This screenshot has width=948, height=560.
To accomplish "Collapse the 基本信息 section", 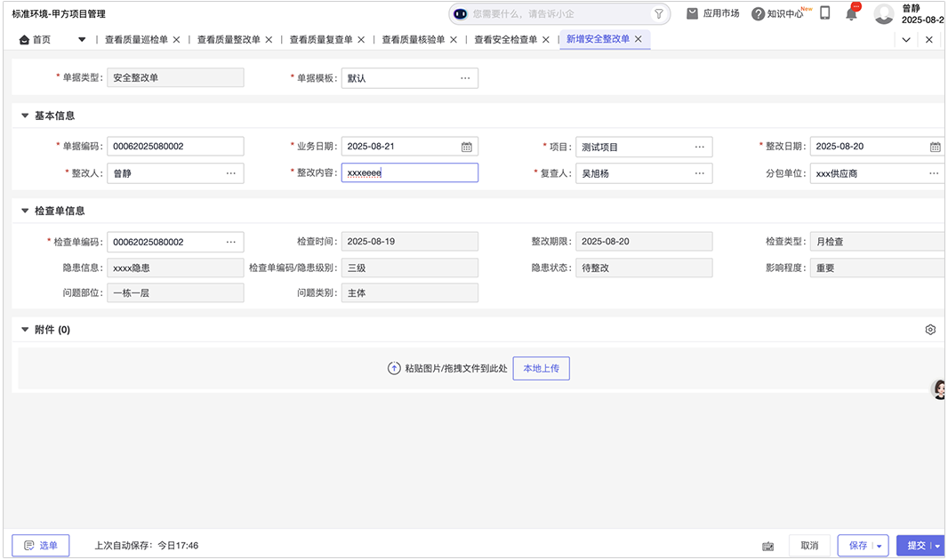I will pos(25,116).
